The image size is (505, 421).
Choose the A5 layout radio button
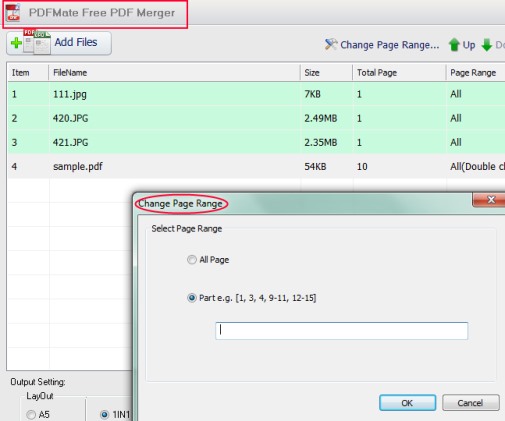(x=31, y=415)
